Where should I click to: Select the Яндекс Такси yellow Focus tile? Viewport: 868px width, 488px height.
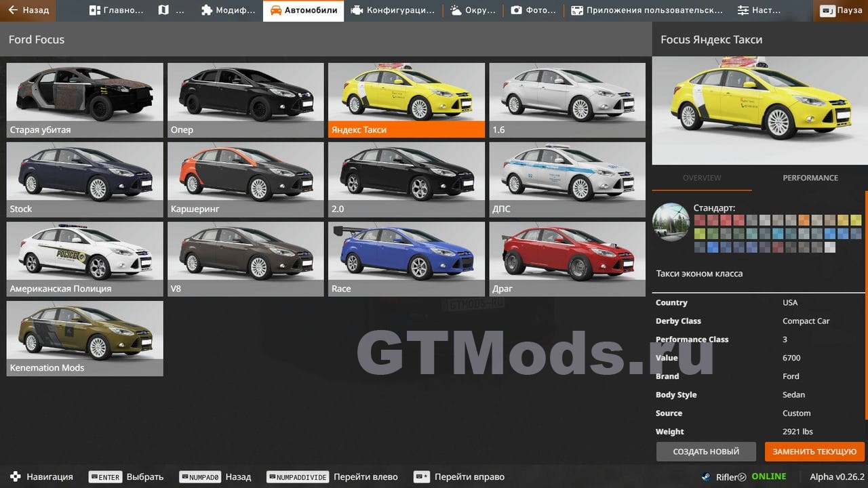point(406,100)
